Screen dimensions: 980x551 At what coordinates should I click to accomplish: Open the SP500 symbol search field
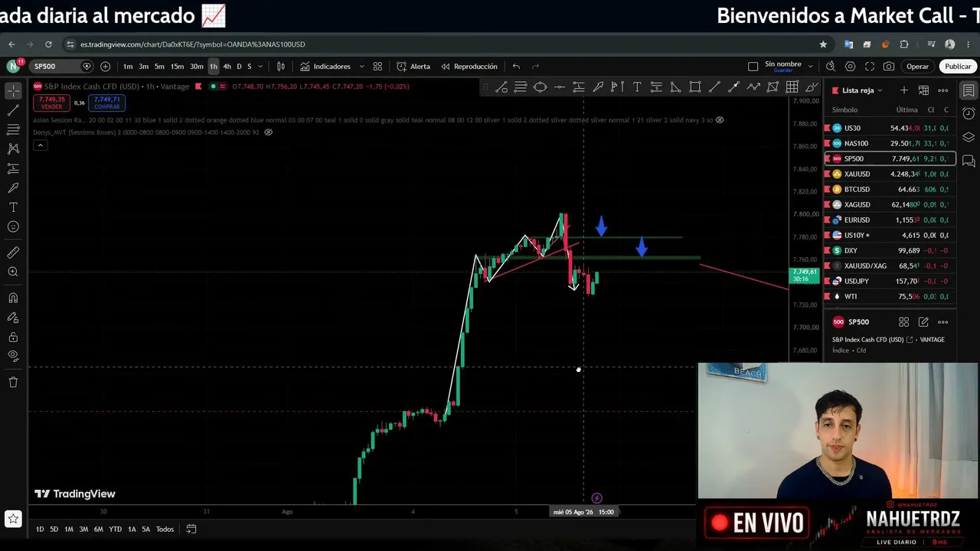click(x=61, y=67)
